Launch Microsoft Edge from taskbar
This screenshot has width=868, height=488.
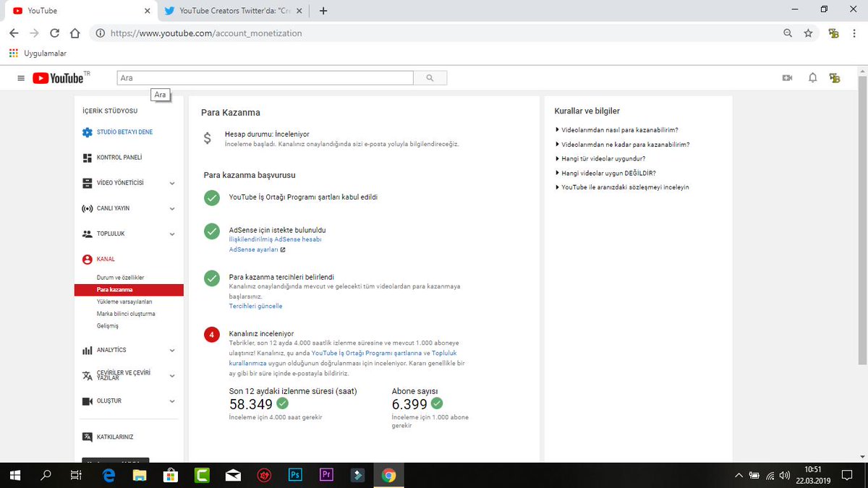coord(109,475)
